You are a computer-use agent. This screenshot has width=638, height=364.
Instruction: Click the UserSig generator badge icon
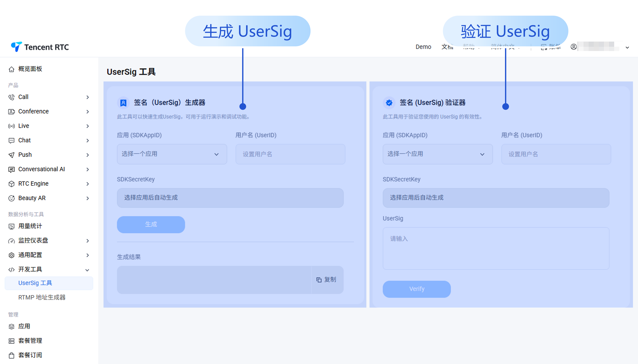(x=123, y=103)
